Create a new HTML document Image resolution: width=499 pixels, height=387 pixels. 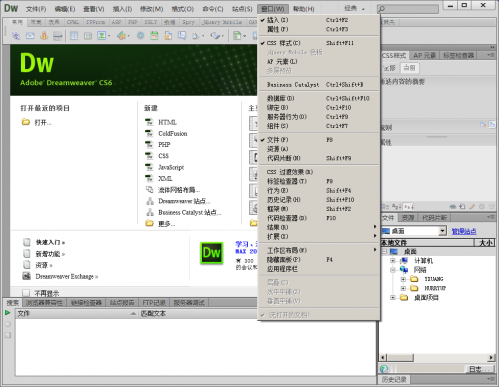click(x=167, y=122)
